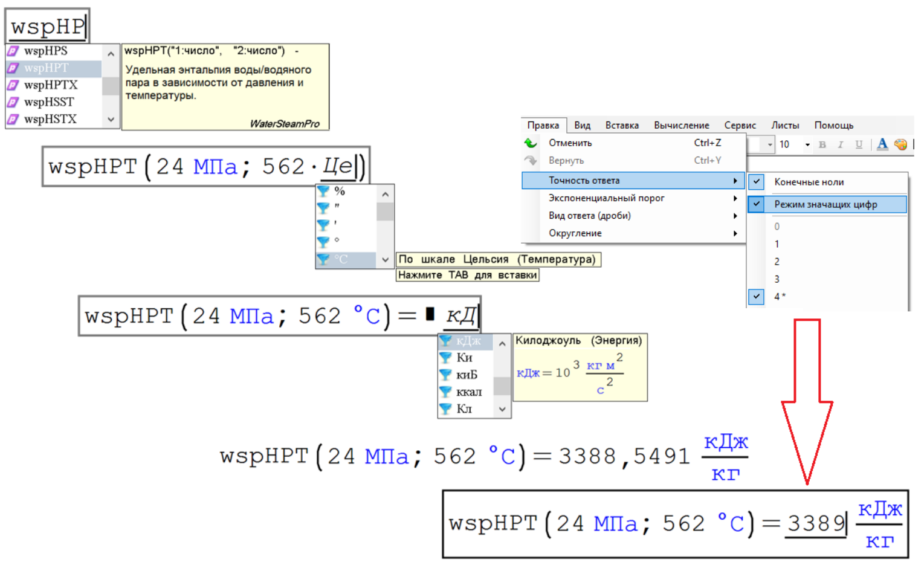The width and height of the screenshot is (924, 565).
Task: Select wspHPS function from autocomplete list
Action: [x=46, y=51]
